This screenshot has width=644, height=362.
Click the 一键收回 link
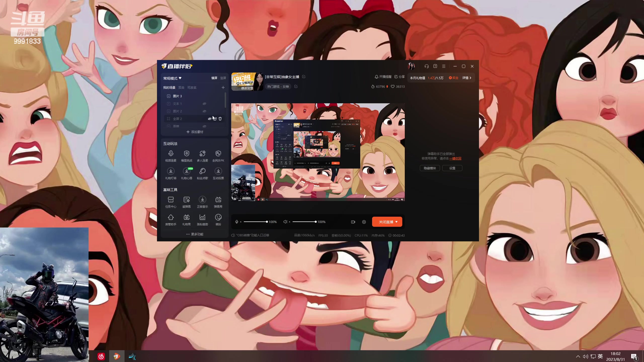[455, 158]
